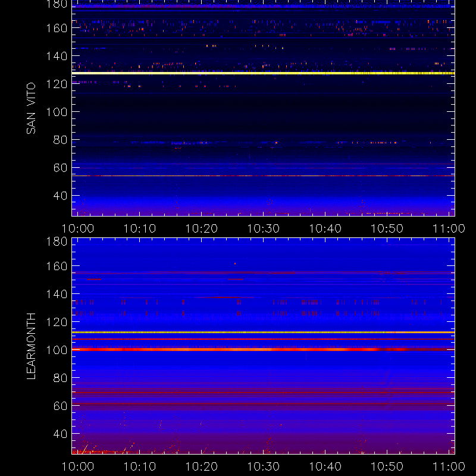This screenshot has height=476, width=476.
Task: Select the 40 tick label on San Vito axis
Action: [60, 196]
